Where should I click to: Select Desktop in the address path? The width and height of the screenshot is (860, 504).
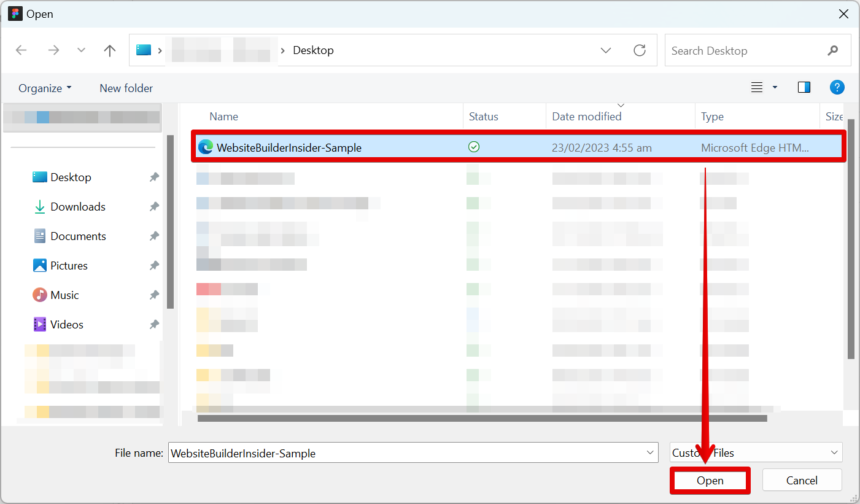point(313,50)
